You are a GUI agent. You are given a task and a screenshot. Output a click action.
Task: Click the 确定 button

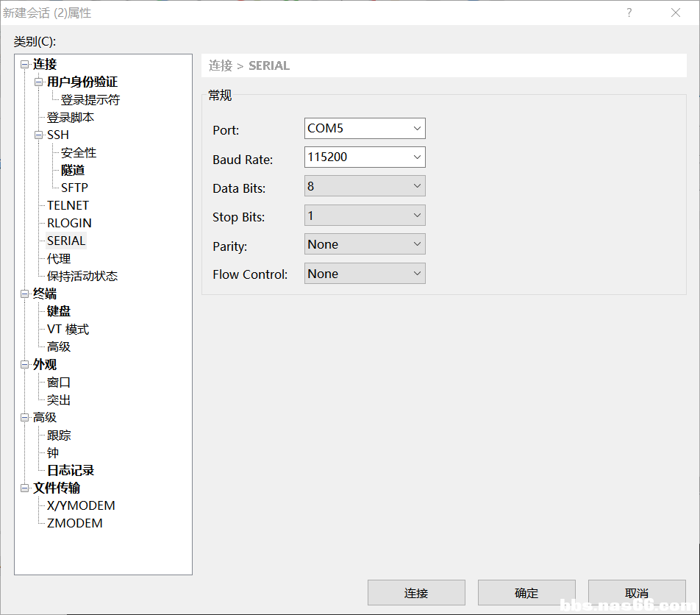[x=526, y=593]
